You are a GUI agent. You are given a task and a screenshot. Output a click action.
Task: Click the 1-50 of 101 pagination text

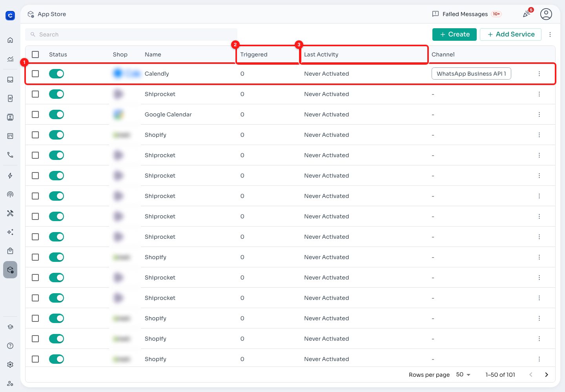(x=500, y=375)
